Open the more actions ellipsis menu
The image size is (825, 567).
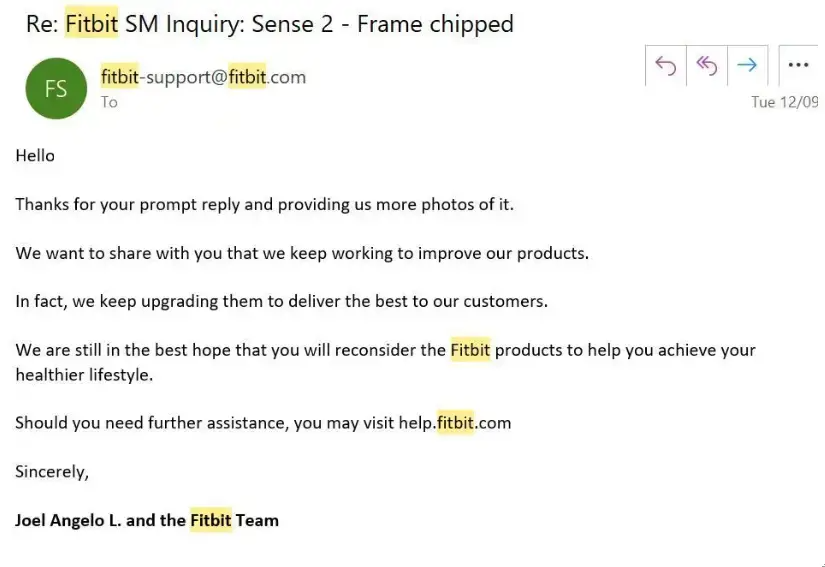(x=798, y=66)
